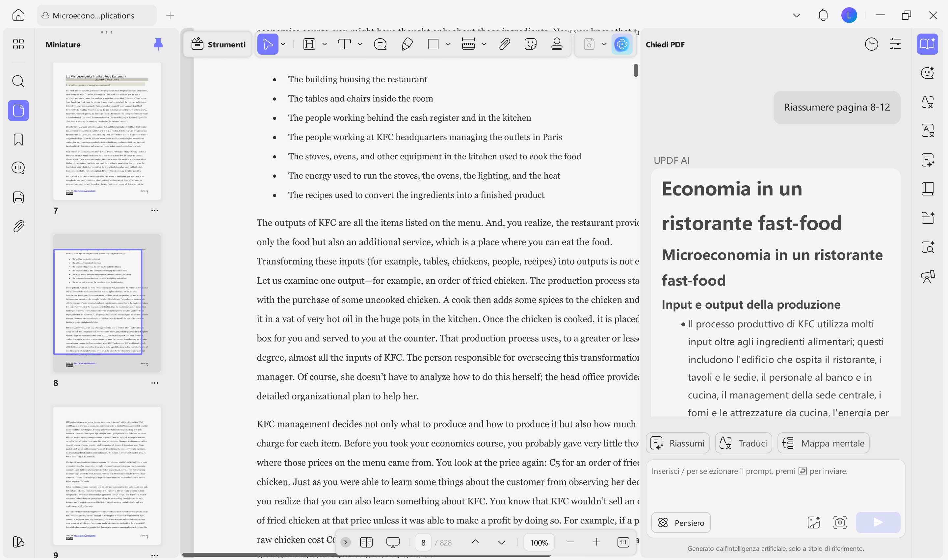
Task: Open the attachments panel in left sidebar
Action: (18, 226)
